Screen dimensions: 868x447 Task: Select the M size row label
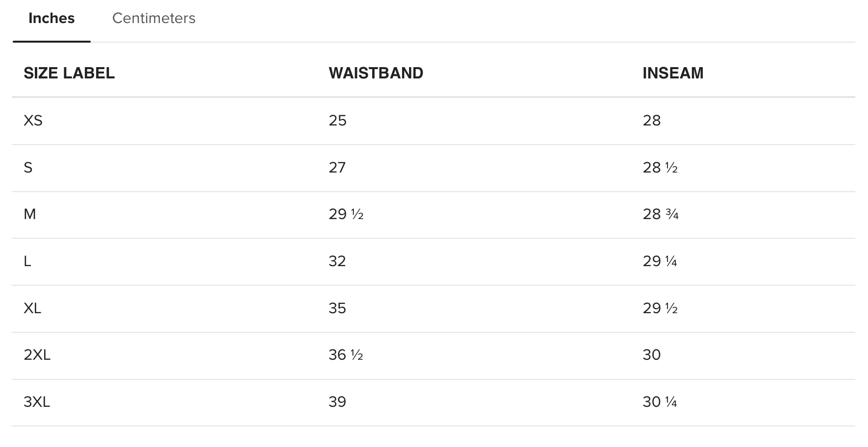(29, 214)
